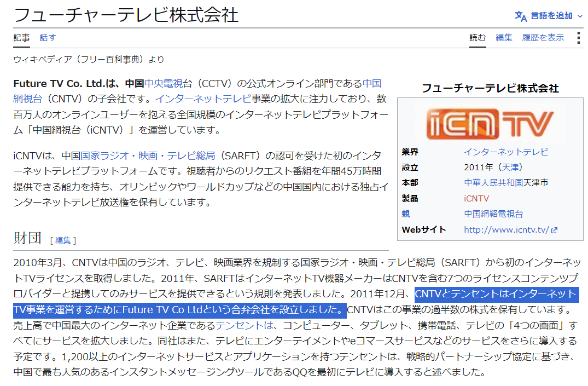The image size is (588, 386).
Task: Visit http://www.icntv.tv/ website link
Action: 507,229
